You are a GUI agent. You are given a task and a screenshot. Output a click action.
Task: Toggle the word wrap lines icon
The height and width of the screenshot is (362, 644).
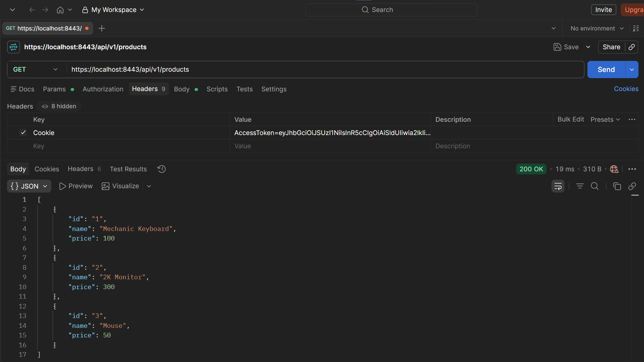point(558,186)
